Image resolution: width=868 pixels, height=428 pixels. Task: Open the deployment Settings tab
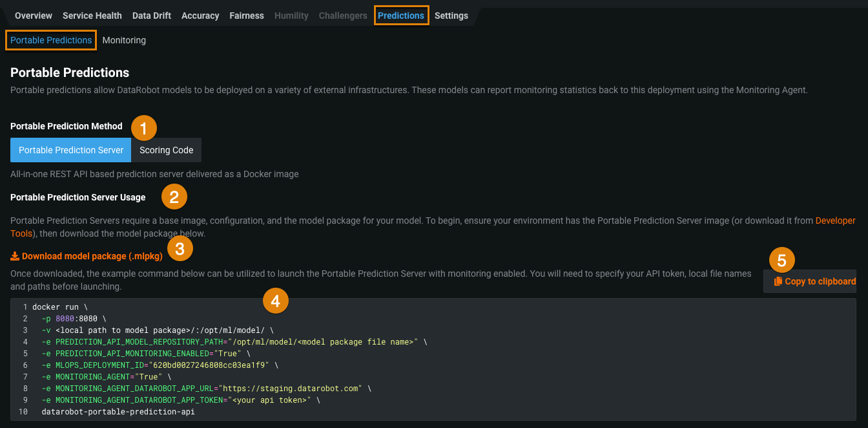[x=451, y=16]
